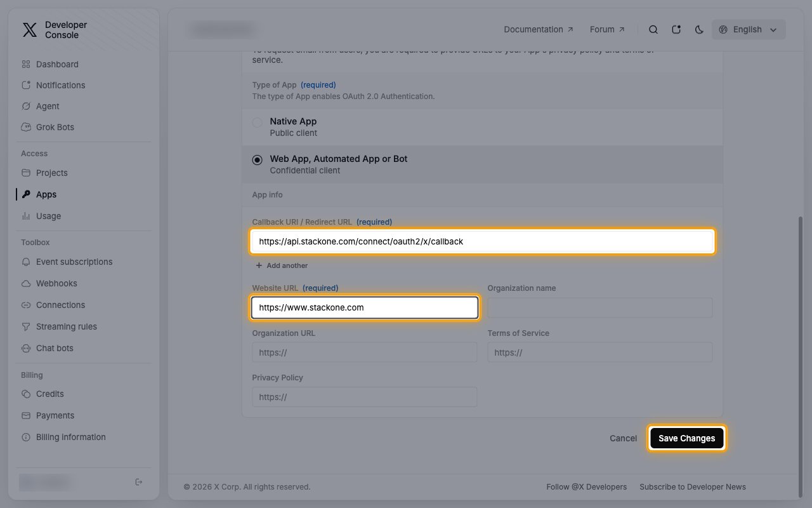Click the Grok Bots icon
The width and height of the screenshot is (812, 508).
26,127
